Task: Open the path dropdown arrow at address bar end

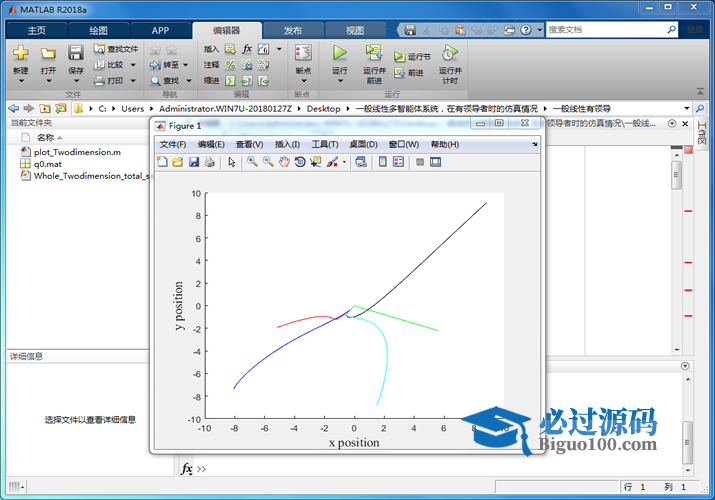Action: [686, 108]
